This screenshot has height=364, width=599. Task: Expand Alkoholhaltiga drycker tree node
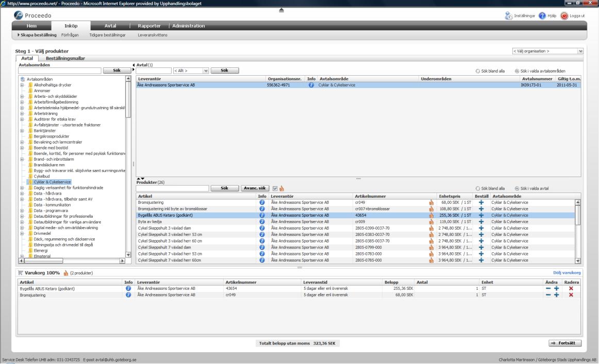[x=22, y=85]
